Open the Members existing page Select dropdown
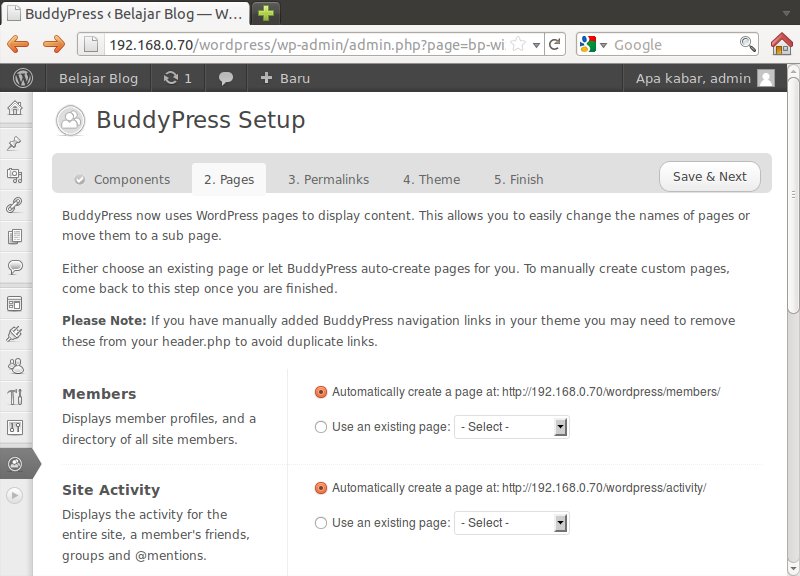Image resolution: width=800 pixels, height=576 pixels. pyautogui.click(x=511, y=427)
